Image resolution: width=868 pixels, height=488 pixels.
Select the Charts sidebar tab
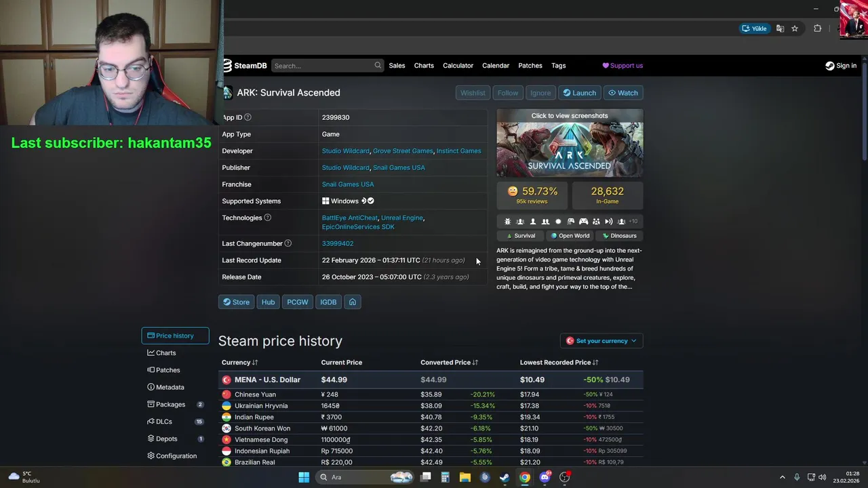click(175, 353)
